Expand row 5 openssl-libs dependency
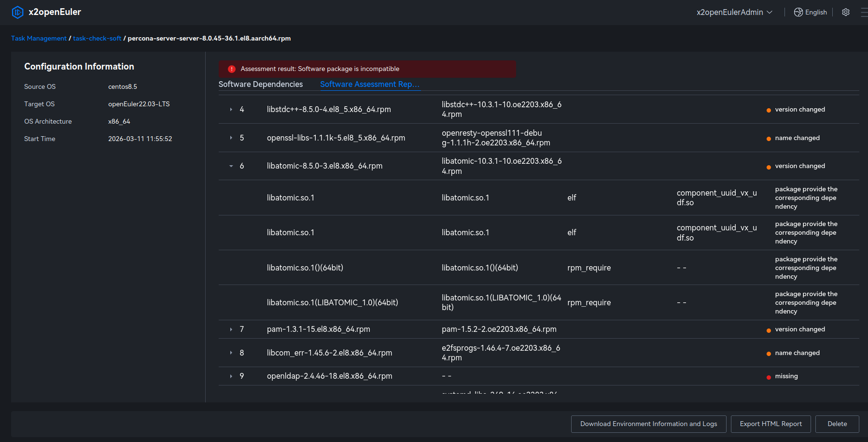868x442 pixels. (x=231, y=138)
